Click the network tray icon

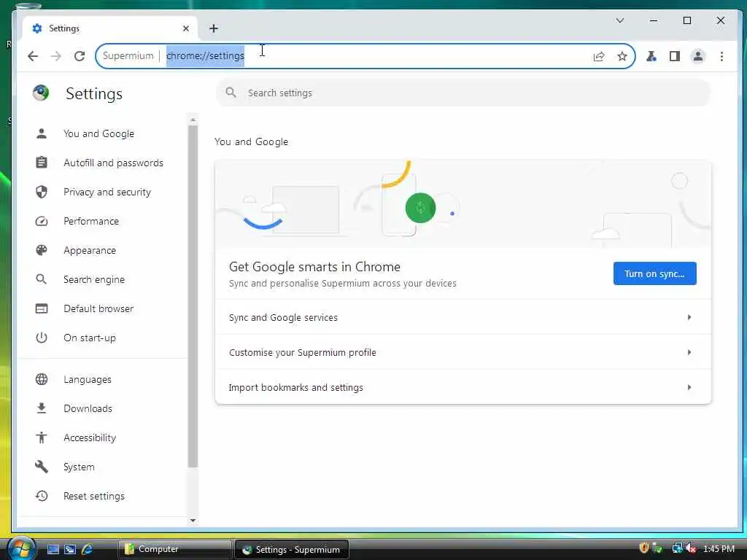coord(678,548)
